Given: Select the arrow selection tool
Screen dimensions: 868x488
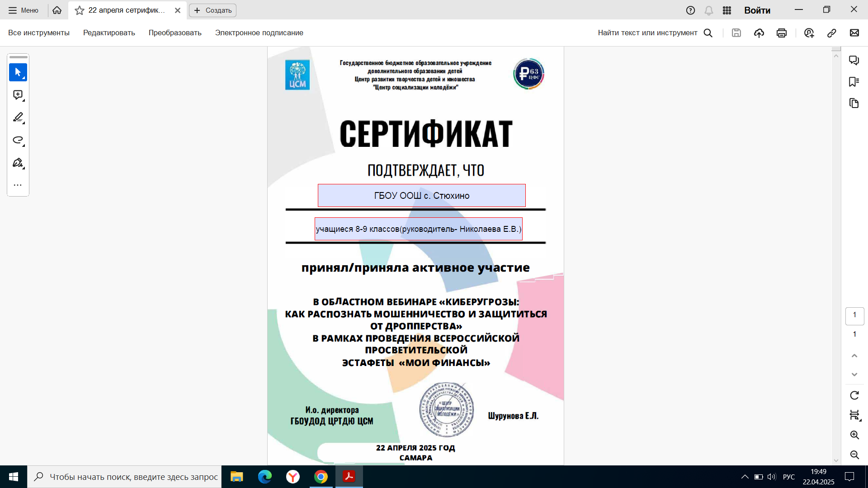Looking at the screenshot, I should point(18,72).
